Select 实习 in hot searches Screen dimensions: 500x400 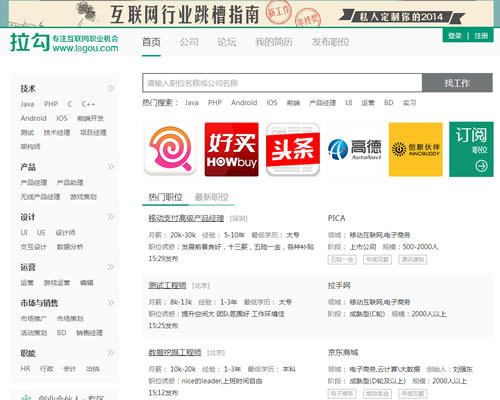[409, 103]
